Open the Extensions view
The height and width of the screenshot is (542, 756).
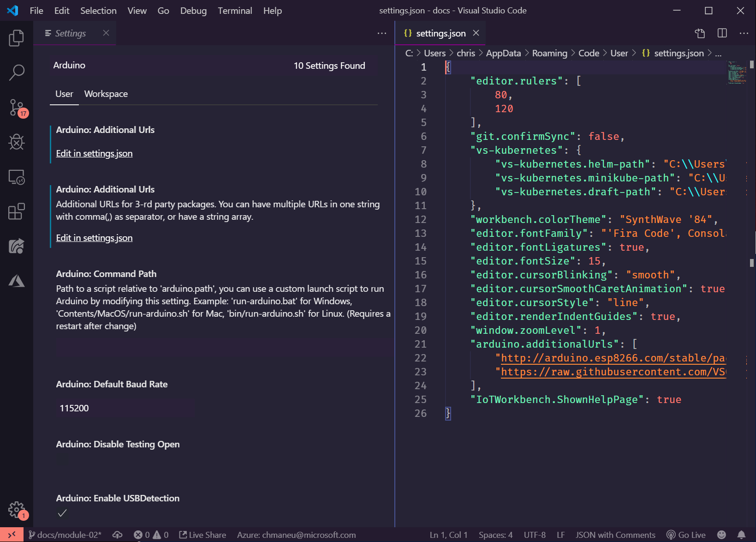point(17,211)
